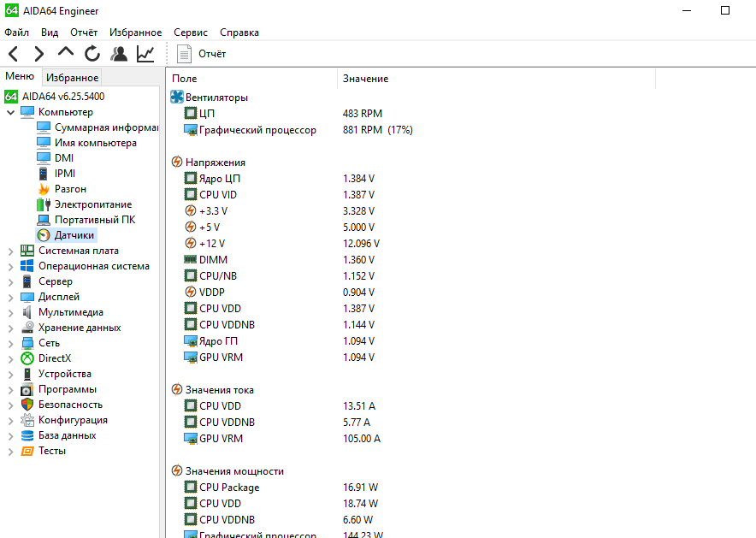Viewport: 756px width, 538px height.
Task: Open the Сервис menu
Action: pos(191,33)
